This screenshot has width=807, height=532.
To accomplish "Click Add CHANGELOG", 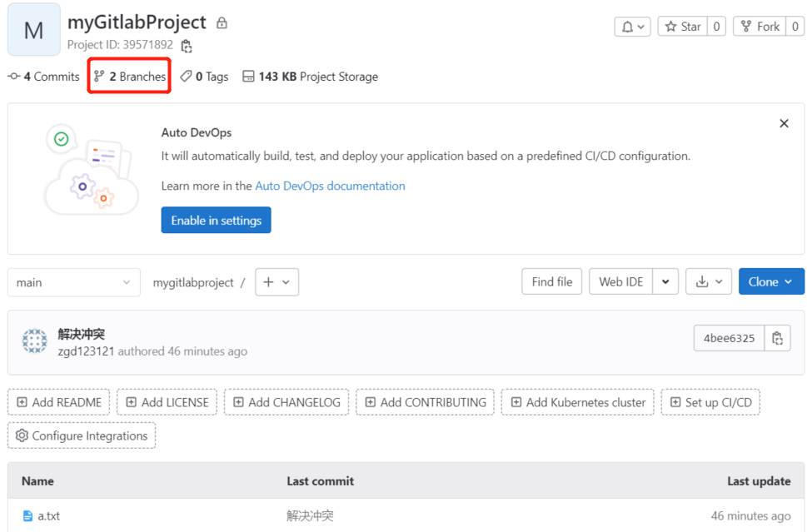I will [x=286, y=402].
